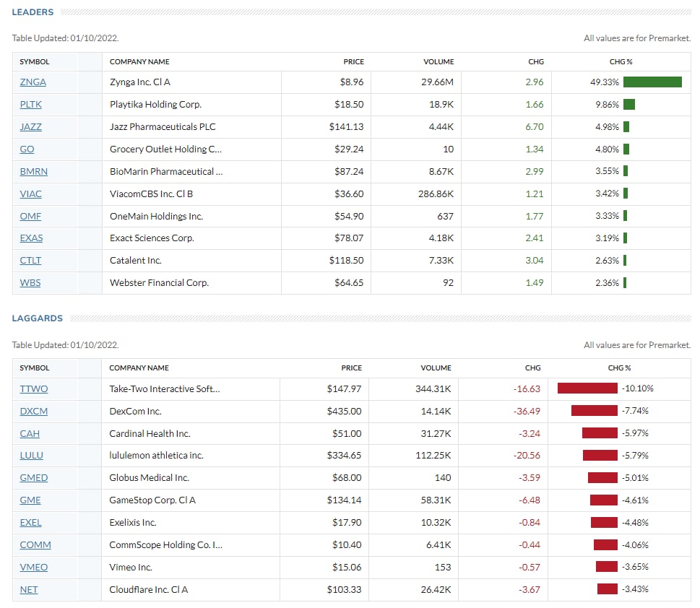Click the EXAS ticker link
The width and height of the screenshot is (700, 608).
31,238
